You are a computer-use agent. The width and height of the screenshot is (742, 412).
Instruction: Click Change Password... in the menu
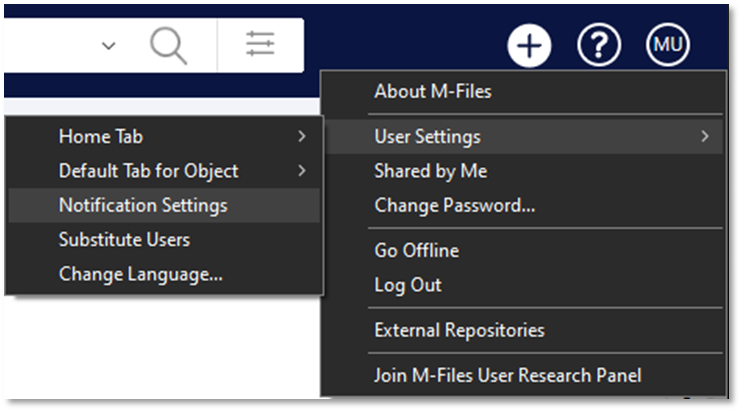point(454,205)
